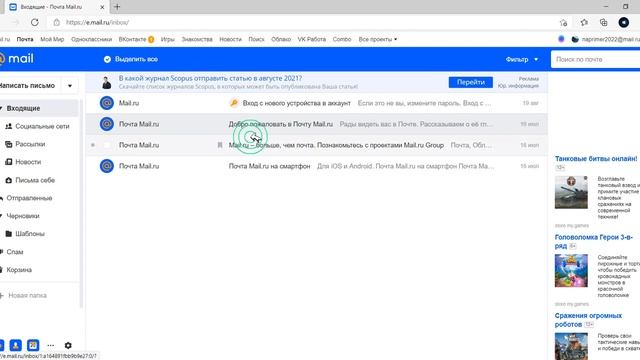
Task: Click the Scopus ad person avatar
Action: (x=107, y=82)
